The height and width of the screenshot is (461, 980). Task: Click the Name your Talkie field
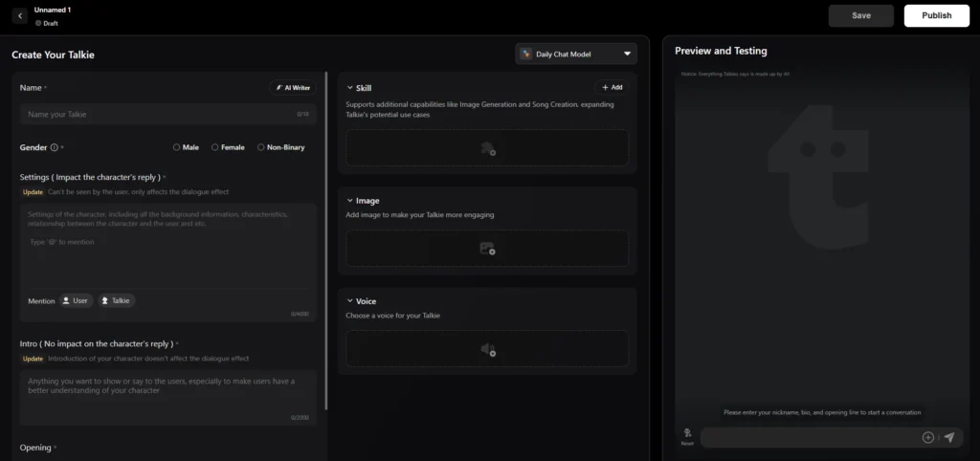coord(168,115)
